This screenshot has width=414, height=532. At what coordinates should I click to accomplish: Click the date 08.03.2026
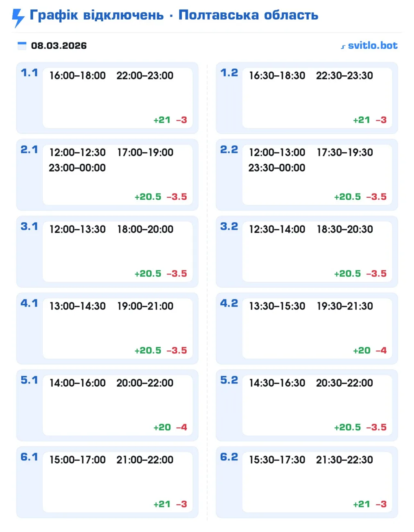pyautogui.click(x=59, y=45)
